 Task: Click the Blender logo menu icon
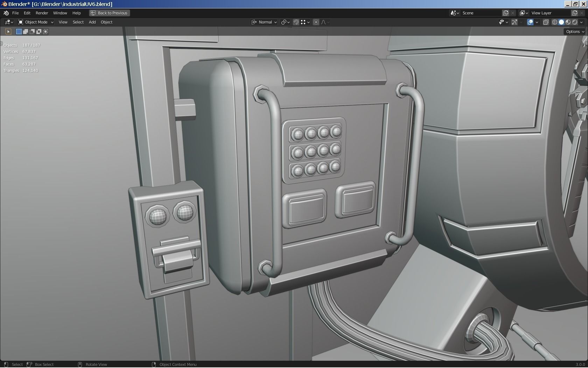pos(6,13)
